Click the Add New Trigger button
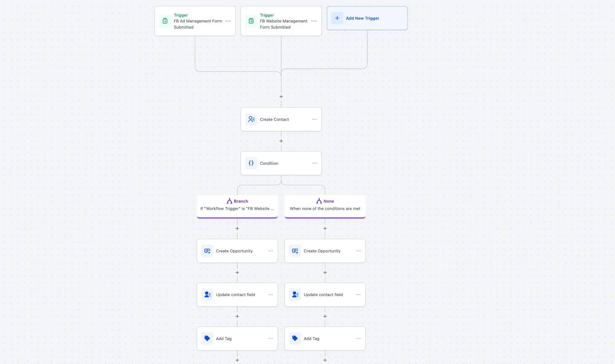Screen dimensions: 615x364 coord(367,18)
